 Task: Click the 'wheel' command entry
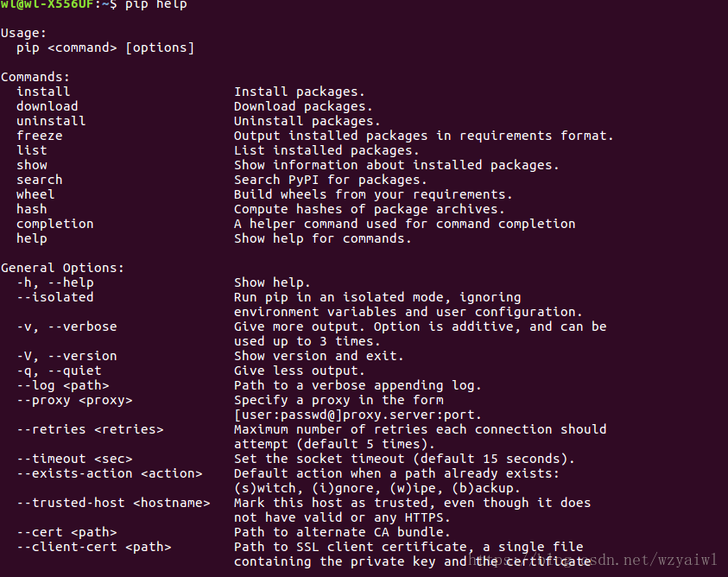tap(35, 194)
